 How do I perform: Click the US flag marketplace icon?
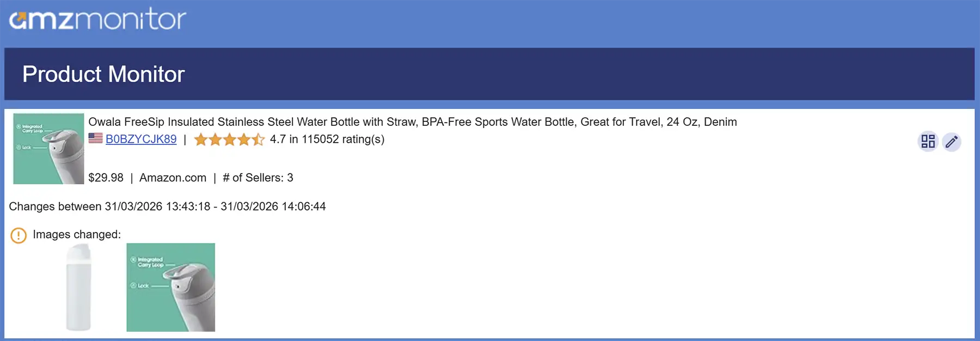96,138
